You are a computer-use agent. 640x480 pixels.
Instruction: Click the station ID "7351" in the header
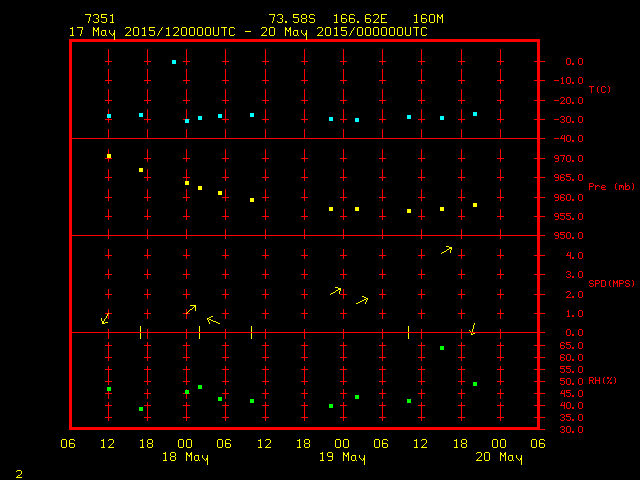pyautogui.click(x=100, y=19)
